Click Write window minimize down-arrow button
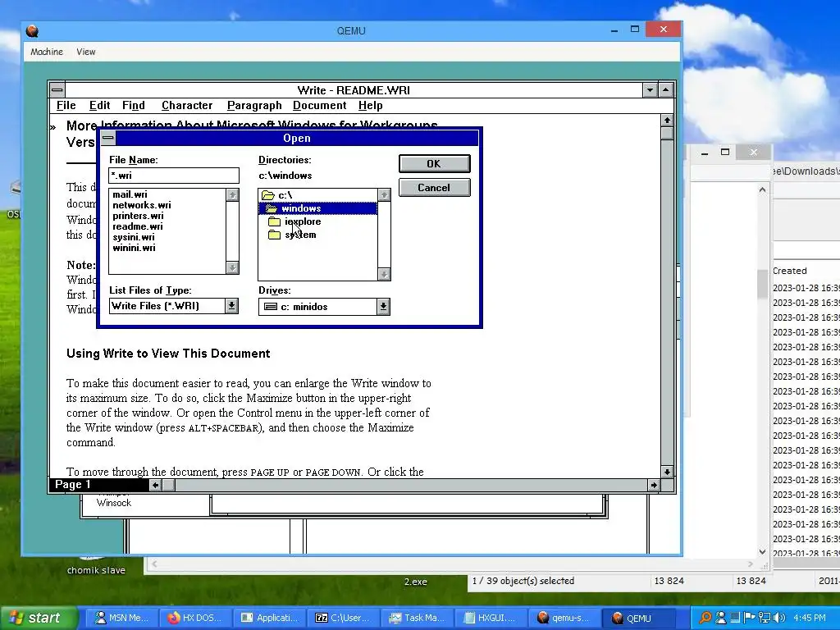Screen dimensions: 840x630 click(650, 90)
